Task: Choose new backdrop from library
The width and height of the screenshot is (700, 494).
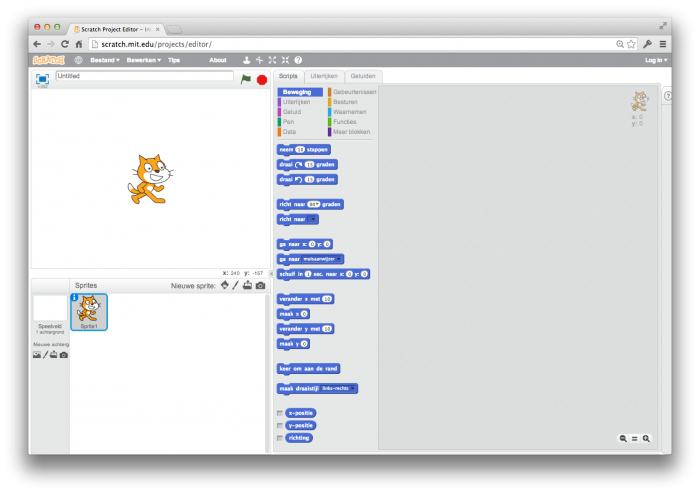Action: [37, 355]
